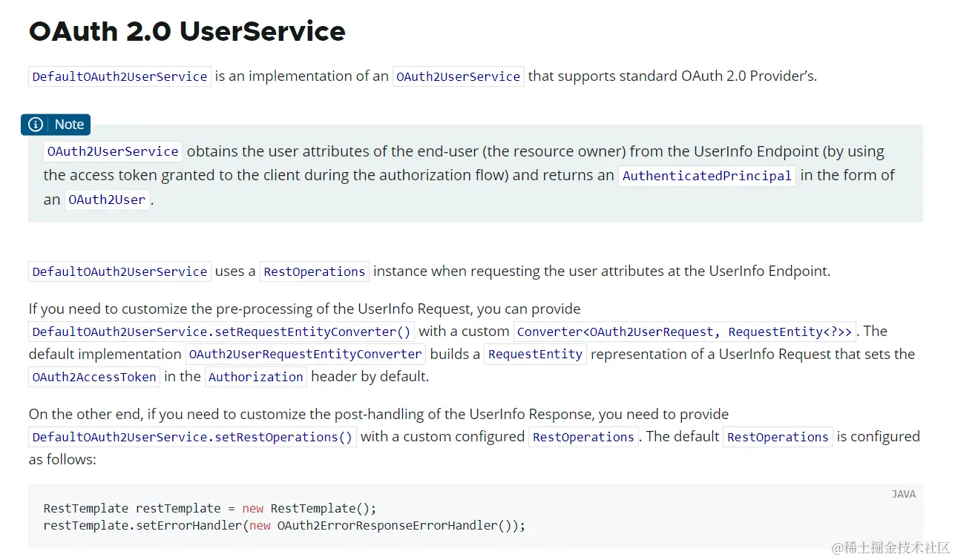Open the DefaultOAuth2UserService reference link
The width and height of the screenshot is (955, 560).
[x=119, y=76]
